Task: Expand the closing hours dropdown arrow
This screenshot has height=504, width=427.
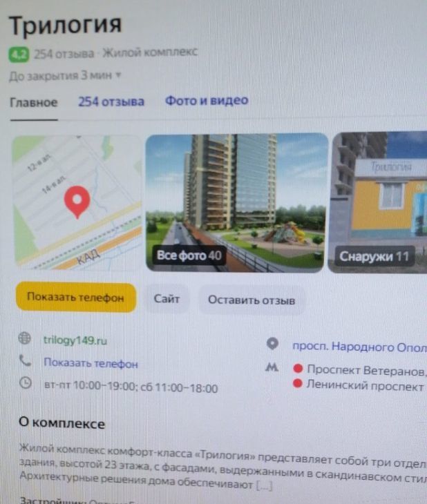Action: coord(118,75)
